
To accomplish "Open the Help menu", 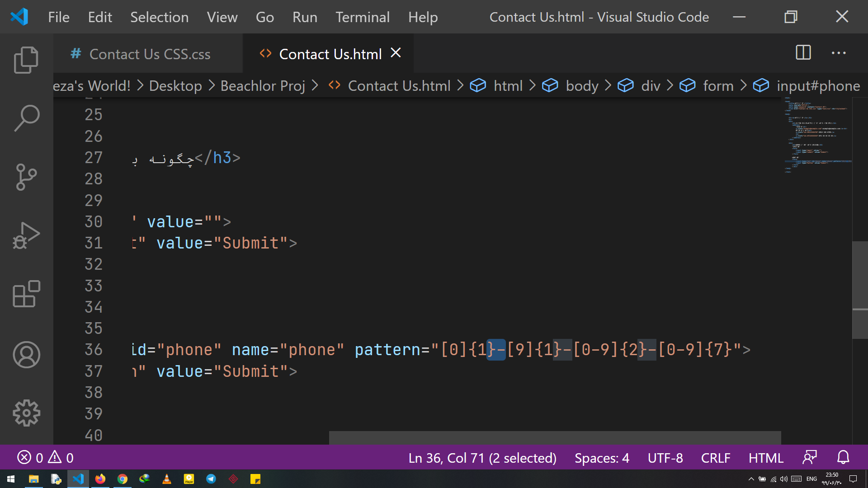I will (x=423, y=17).
